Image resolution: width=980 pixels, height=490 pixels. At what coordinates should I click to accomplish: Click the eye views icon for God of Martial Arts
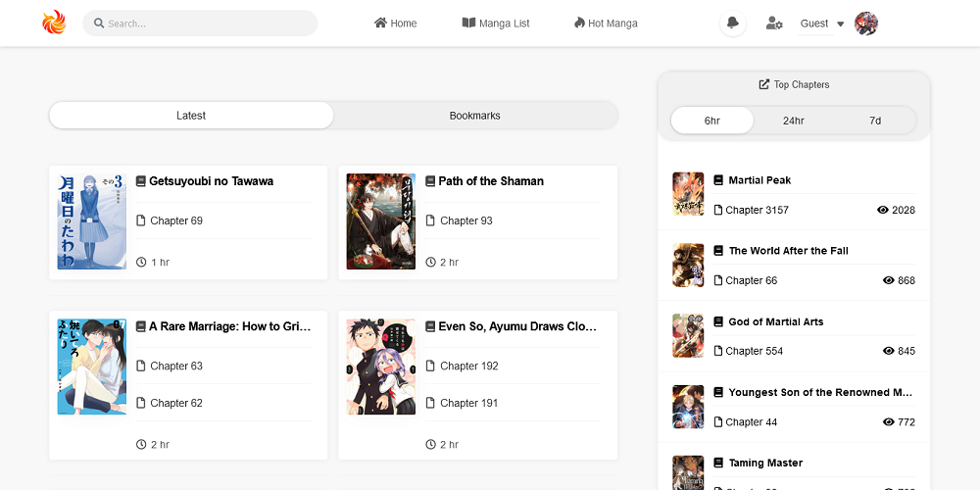[888, 351]
